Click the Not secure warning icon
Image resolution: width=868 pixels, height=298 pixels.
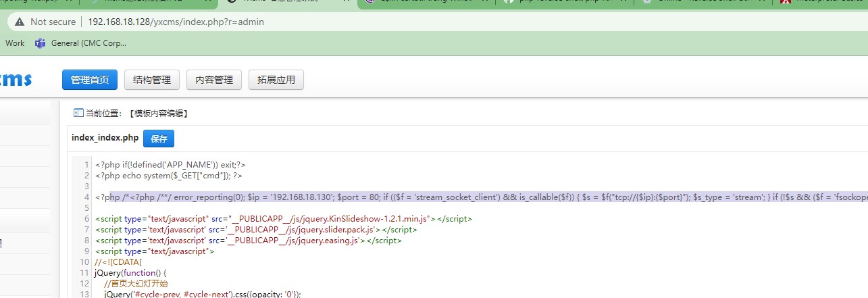(19, 22)
